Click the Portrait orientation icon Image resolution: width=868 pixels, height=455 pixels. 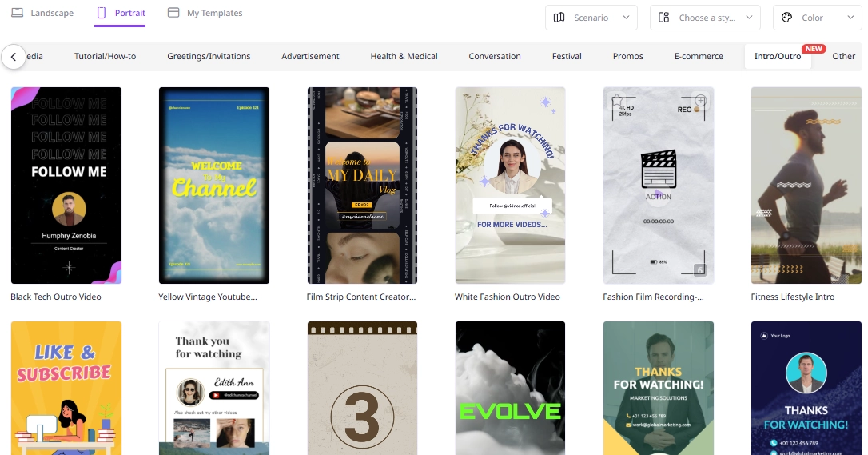pos(101,13)
